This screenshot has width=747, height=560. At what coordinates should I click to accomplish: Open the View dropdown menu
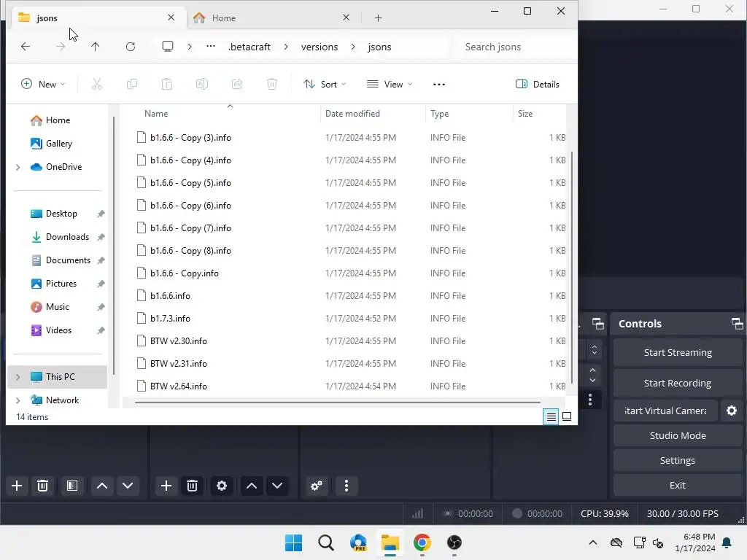pos(390,85)
